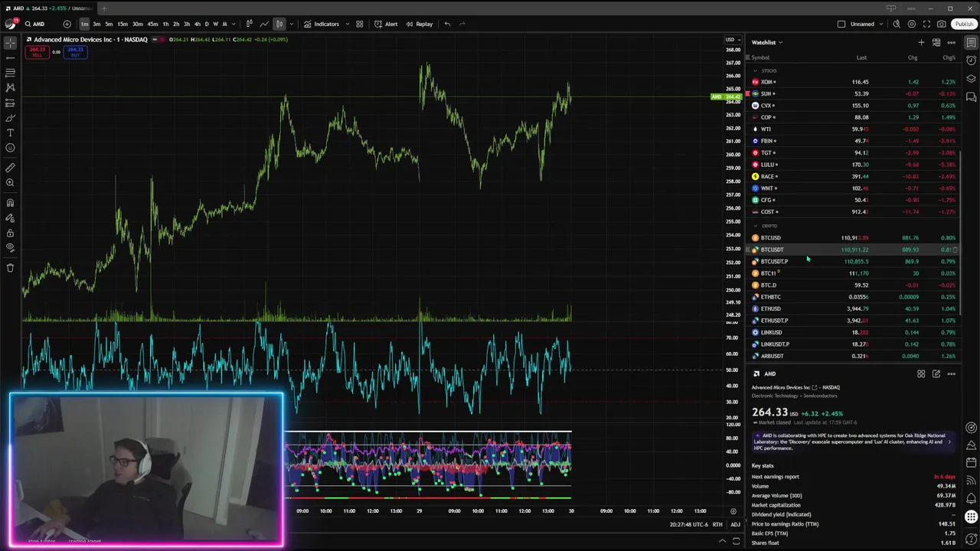Image resolution: width=980 pixels, height=551 pixels.
Task: Collapse the CRYPTO watchlist section
Action: [x=755, y=226]
